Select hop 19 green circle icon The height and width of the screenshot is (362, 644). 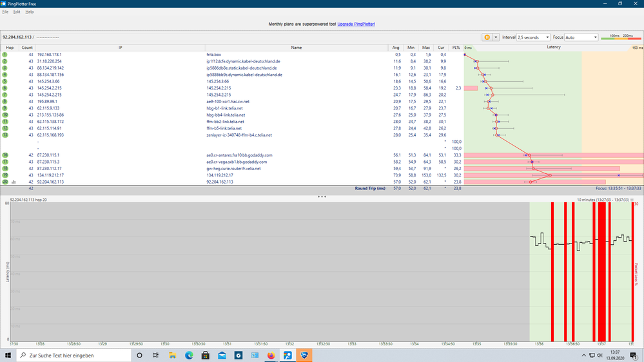[5, 175]
